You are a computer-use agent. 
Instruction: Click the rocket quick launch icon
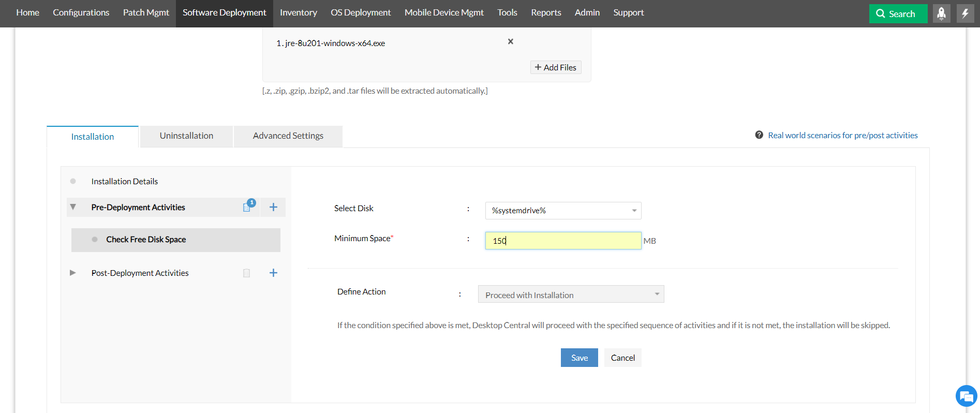[941, 13]
